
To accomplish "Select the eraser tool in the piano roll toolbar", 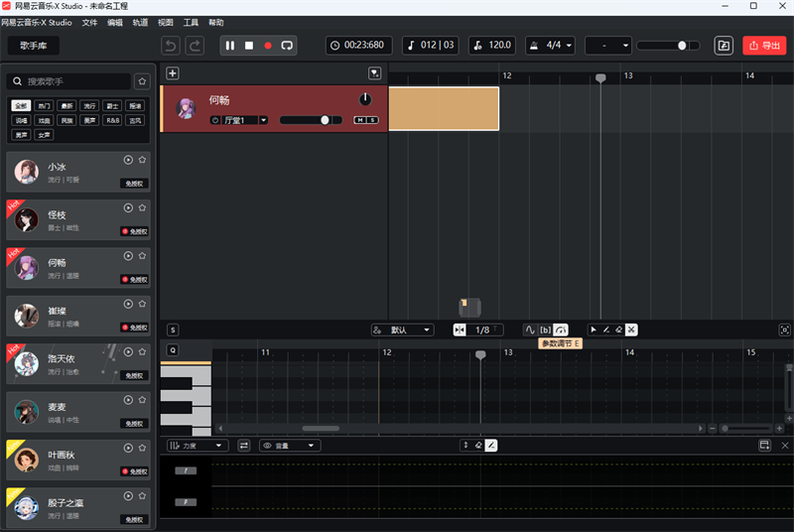I will tap(618, 330).
